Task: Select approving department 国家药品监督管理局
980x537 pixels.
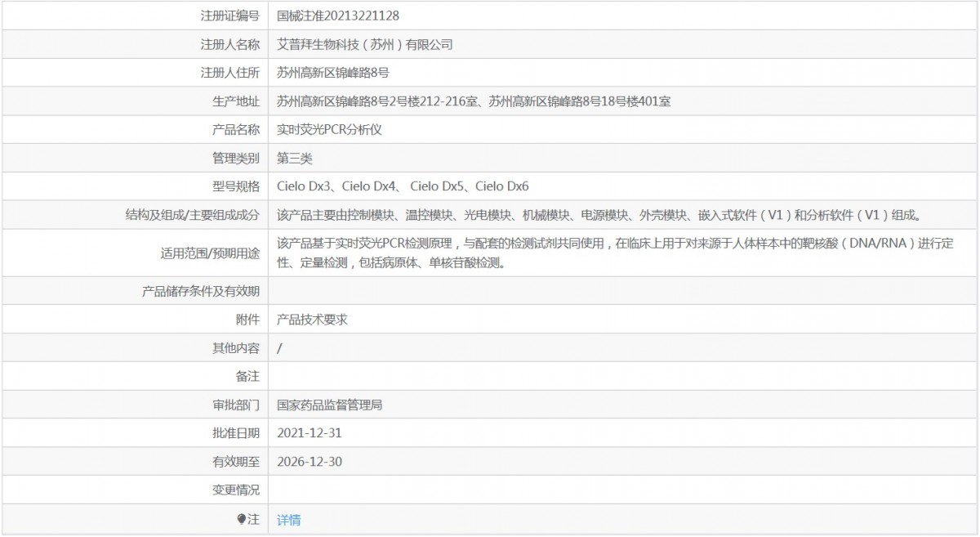Action: [x=330, y=405]
